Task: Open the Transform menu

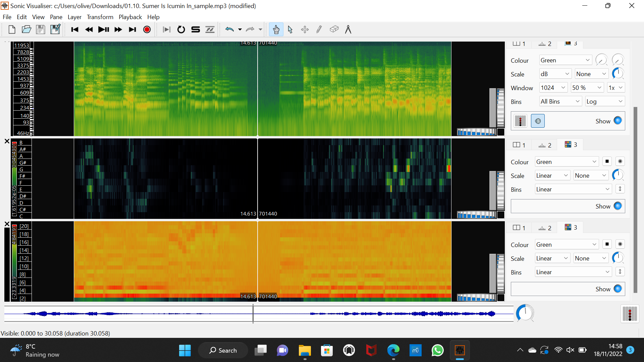Action: 100,17
